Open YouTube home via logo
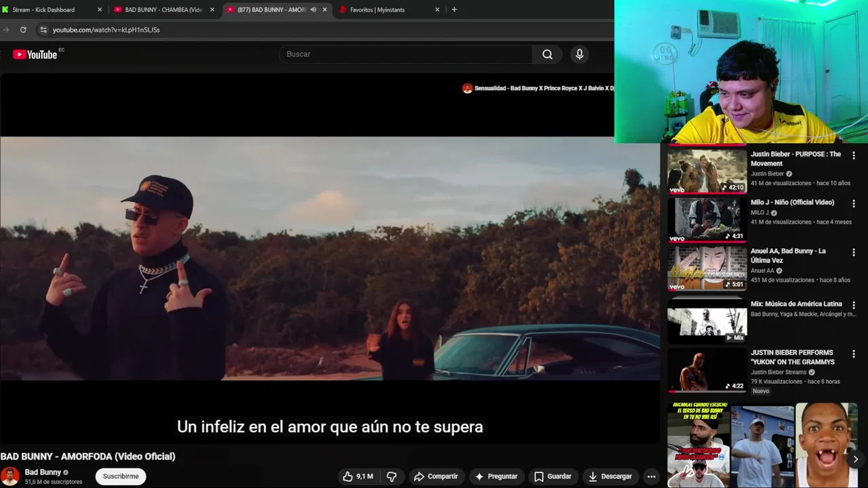 coord(35,54)
